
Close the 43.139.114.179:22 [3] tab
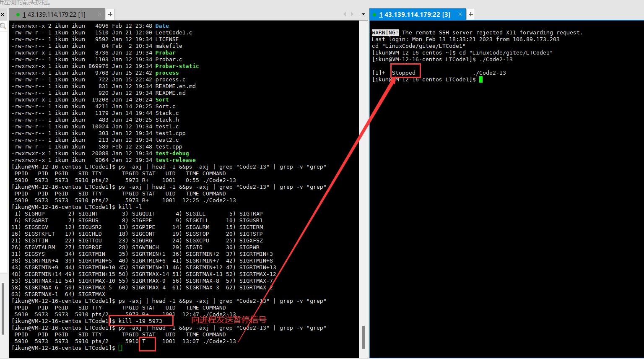point(460,14)
